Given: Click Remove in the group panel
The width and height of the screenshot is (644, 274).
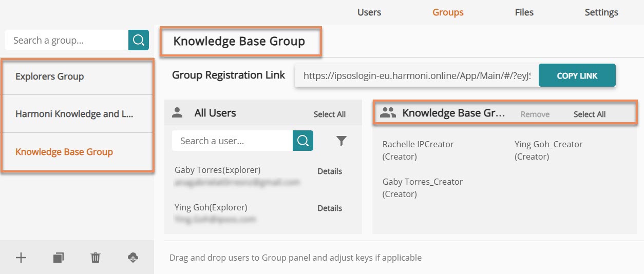Looking at the screenshot, I should (535, 114).
